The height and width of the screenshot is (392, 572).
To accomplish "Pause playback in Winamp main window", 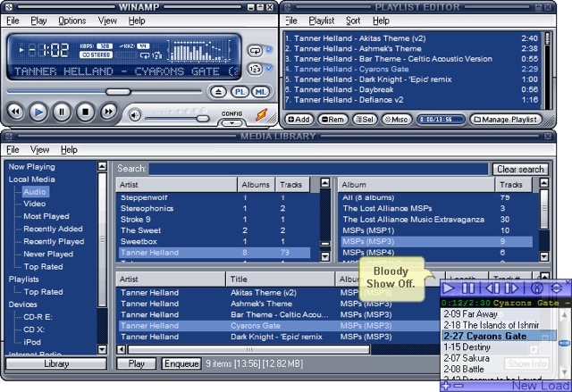I will click(62, 112).
